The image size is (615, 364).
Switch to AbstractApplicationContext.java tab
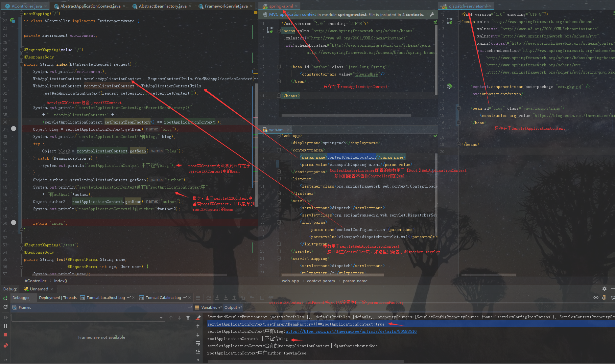click(90, 6)
